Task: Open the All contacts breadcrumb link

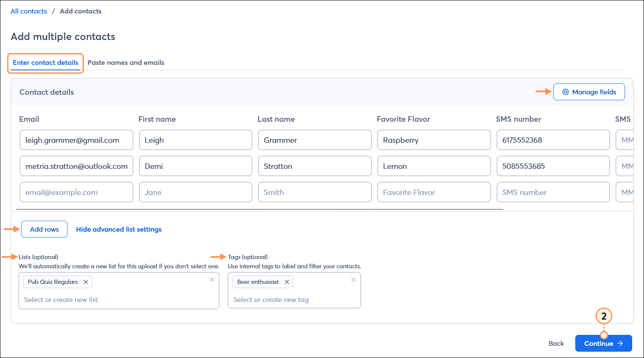Action: (x=28, y=11)
